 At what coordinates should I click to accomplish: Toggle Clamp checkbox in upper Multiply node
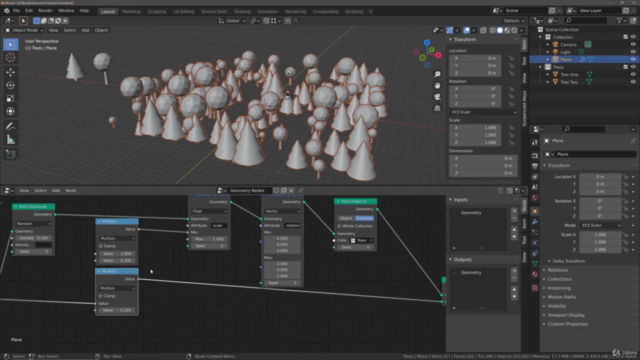coord(100,246)
